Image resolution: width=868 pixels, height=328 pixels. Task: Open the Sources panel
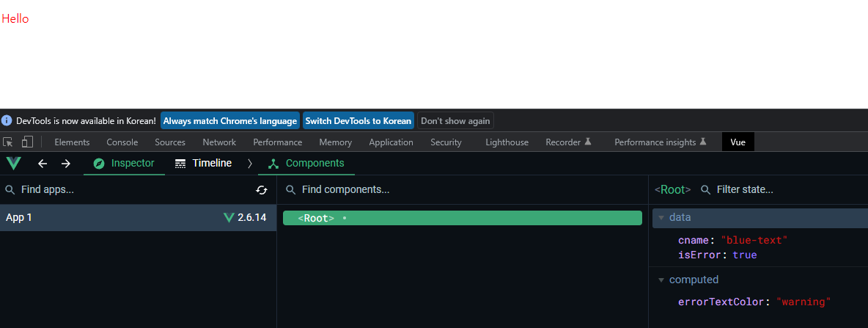(x=170, y=142)
